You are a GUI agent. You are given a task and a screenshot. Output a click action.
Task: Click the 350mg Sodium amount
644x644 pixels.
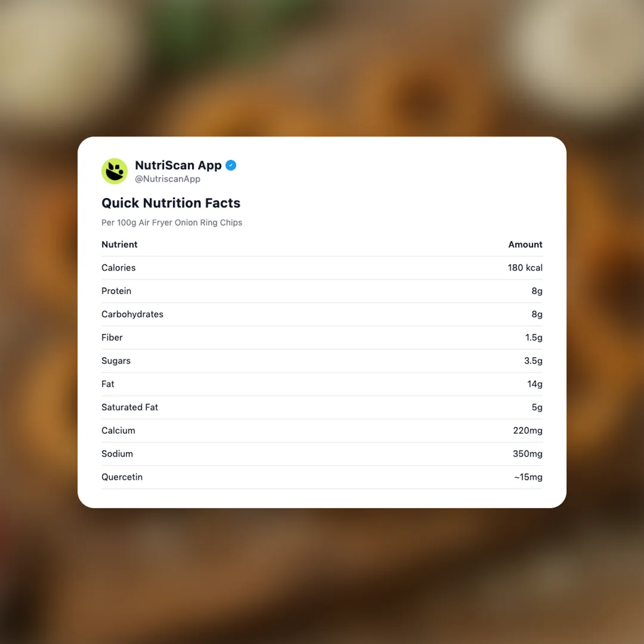(x=527, y=454)
